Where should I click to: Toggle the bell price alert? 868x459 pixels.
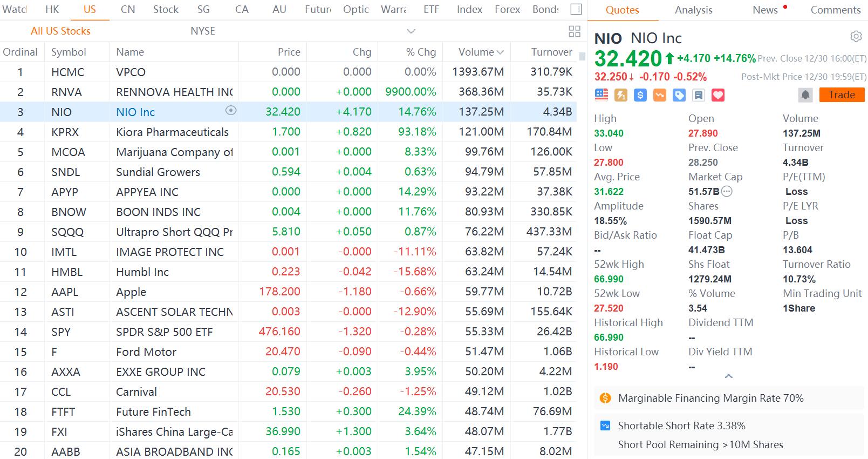(805, 95)
